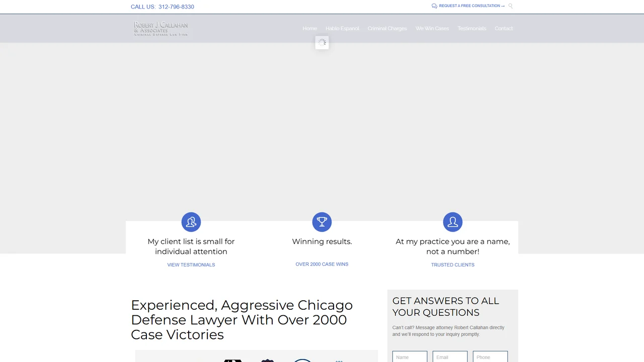Click the search magnifier icon in top bar
This screenshot has height=362, width=644.
pos(511,6)
